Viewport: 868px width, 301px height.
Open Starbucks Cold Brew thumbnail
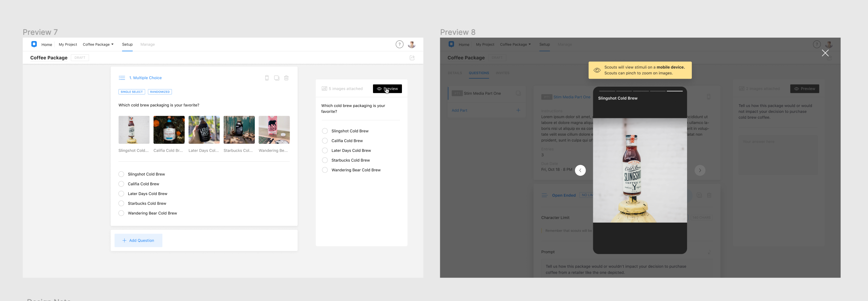(239, 130)
